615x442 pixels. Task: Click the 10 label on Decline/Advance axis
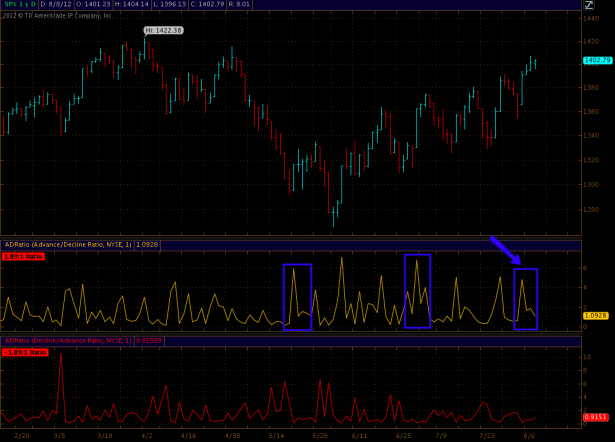(587, 357)
